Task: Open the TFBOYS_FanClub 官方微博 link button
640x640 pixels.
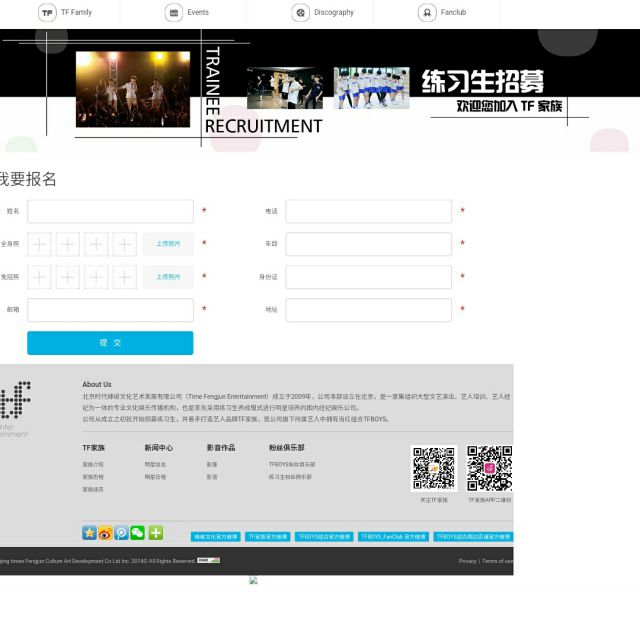Action: tap(393, 537)
